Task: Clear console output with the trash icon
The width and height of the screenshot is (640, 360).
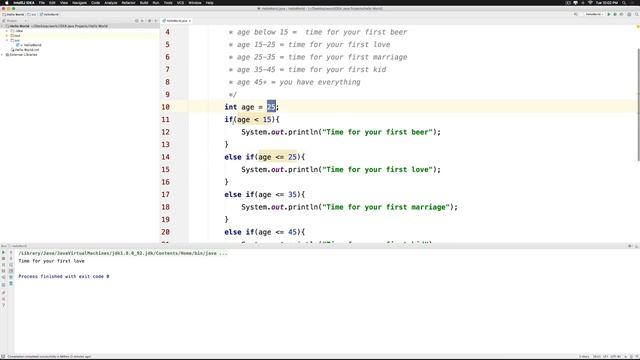Action: pyautogui.click(x=11, y=283)
